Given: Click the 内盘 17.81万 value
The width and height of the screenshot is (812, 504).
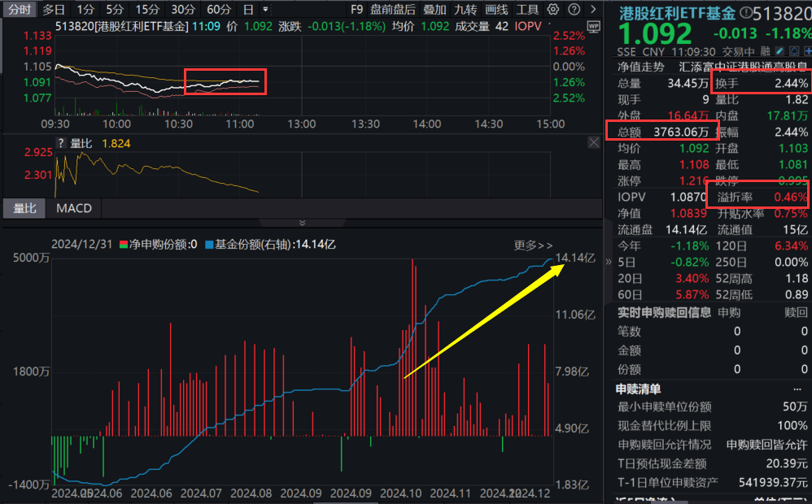Looking at the screenshot, I should (x=788, y=116).
